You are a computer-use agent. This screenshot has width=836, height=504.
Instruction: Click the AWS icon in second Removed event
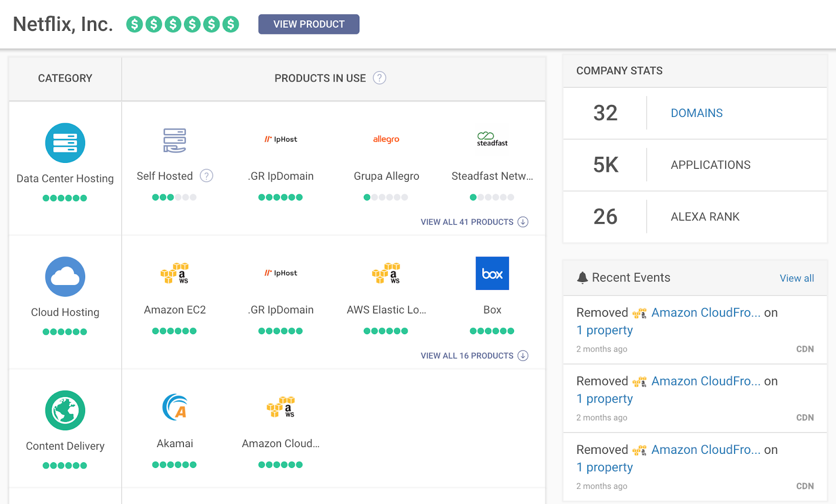640,382
